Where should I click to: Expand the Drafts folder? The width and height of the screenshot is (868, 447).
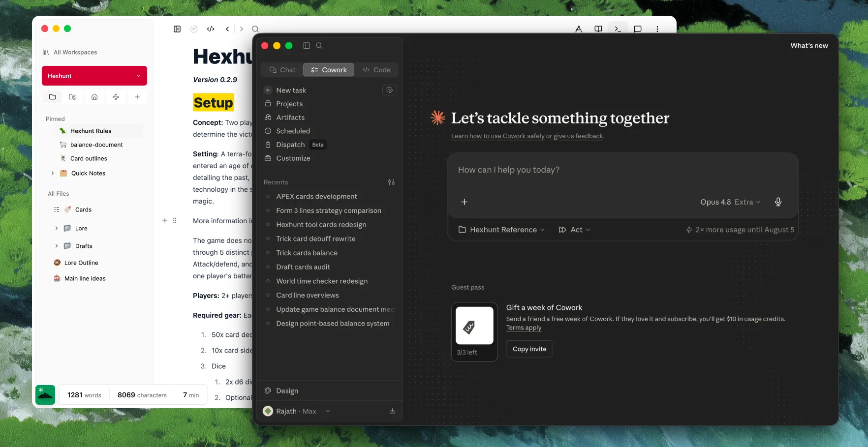click(57, 246)
